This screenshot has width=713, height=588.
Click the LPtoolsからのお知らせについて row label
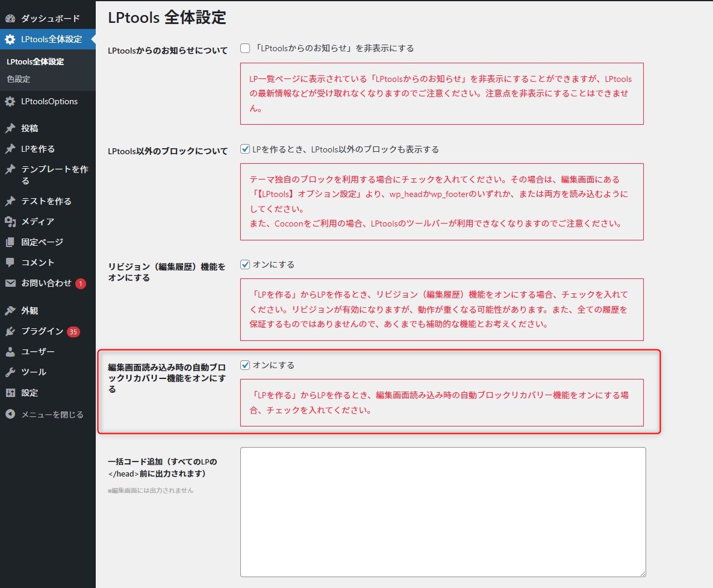pyautogui.click(x=168, y=51)
